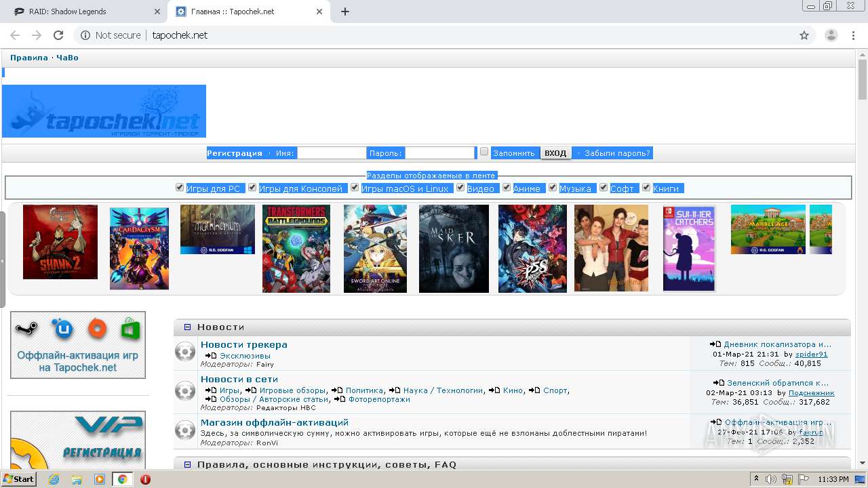The height and width of the screenshot is (488, 868).
Task: Open the ЧаВо link in top menu
Action: pos(67,58)
